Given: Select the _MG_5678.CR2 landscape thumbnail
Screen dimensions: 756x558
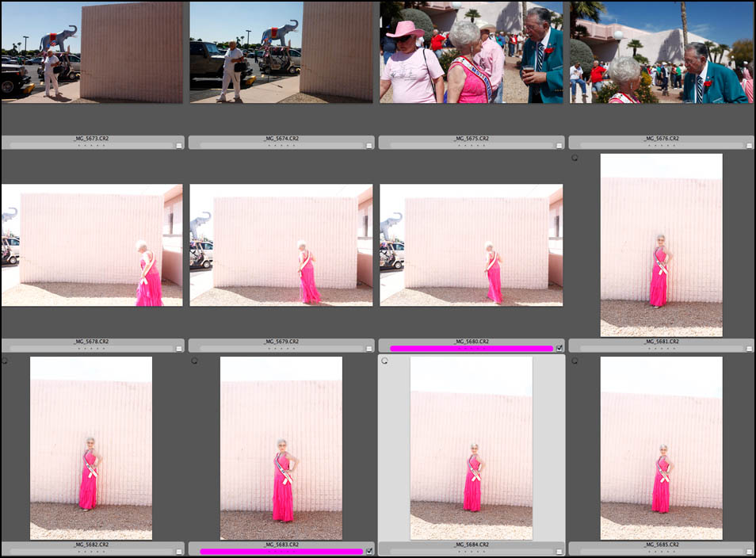Looking at the screenshot, I should pos(92,245).
